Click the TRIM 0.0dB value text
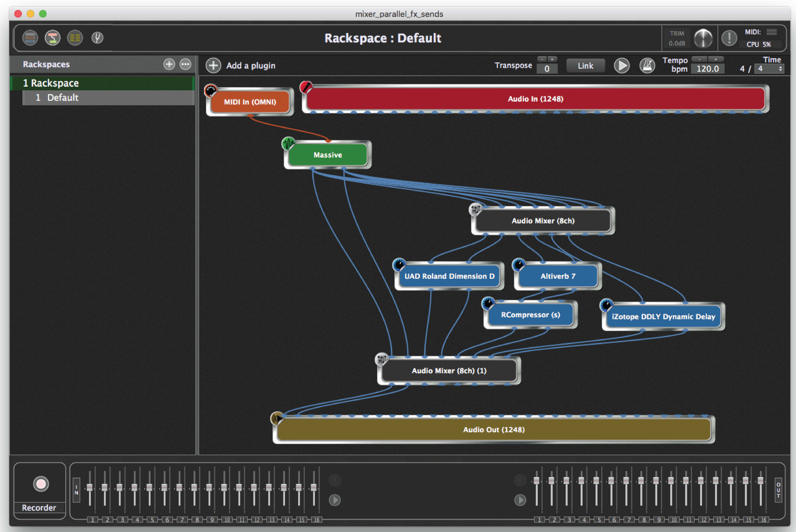 [677, 43]
